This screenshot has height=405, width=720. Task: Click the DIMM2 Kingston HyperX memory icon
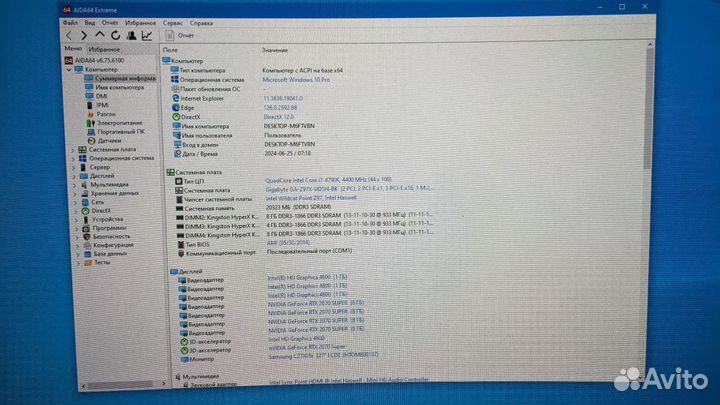pyautogui.click(x=180, y=217)
